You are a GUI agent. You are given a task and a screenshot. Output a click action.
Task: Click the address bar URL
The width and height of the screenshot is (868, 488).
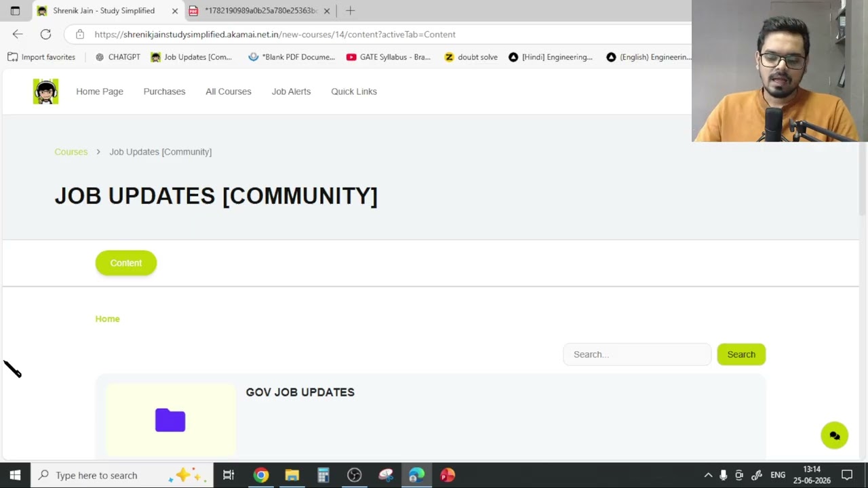click(275, 35)
